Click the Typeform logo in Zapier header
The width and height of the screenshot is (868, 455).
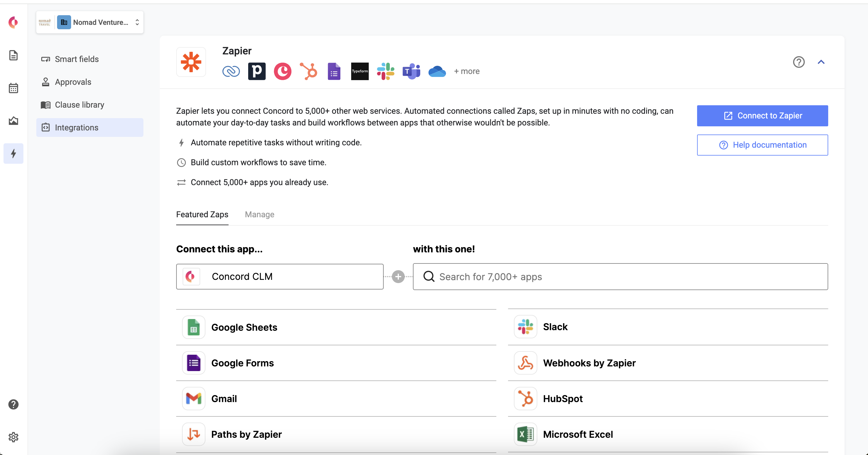[360, 71]
